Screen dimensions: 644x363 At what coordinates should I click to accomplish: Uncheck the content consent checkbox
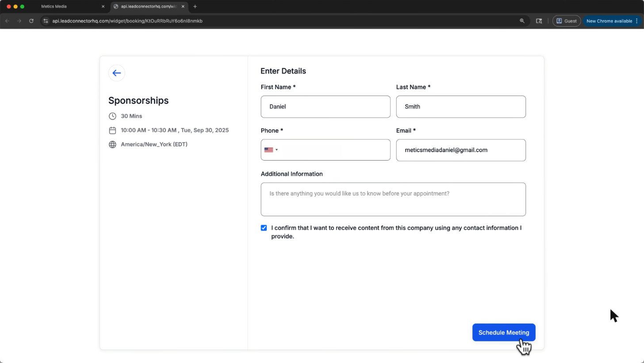(x=264, y=228)
